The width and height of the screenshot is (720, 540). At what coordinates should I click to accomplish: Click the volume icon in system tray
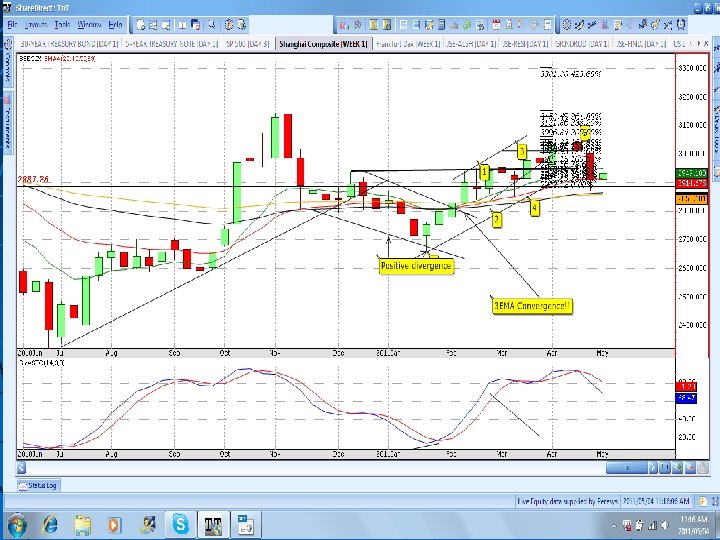coord(665,525)
